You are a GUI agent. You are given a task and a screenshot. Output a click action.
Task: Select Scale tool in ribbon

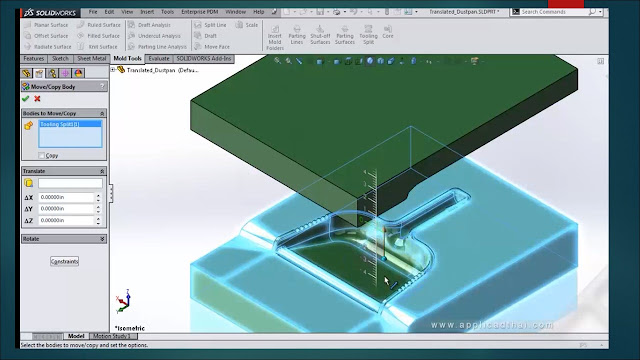pos(247,25)
